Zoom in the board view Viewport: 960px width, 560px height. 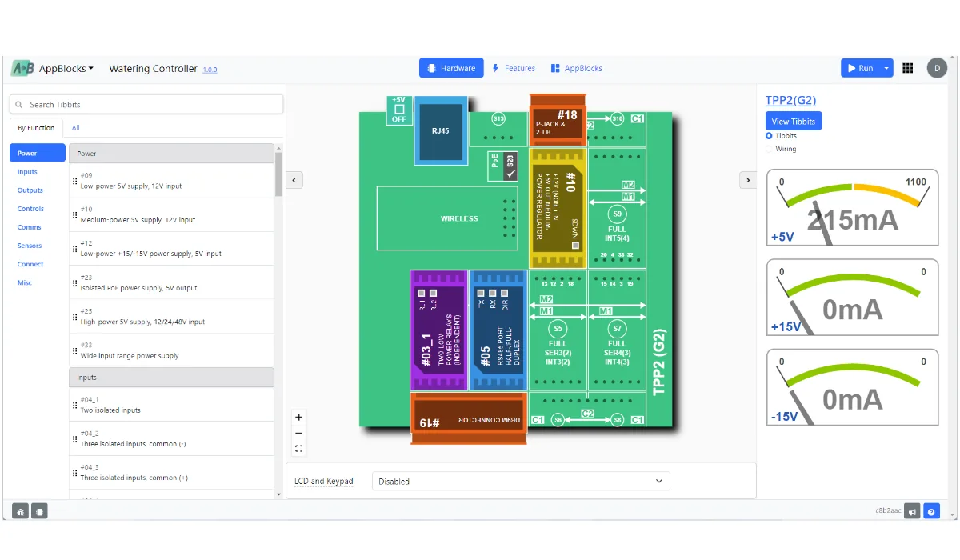tap(299, 417)
